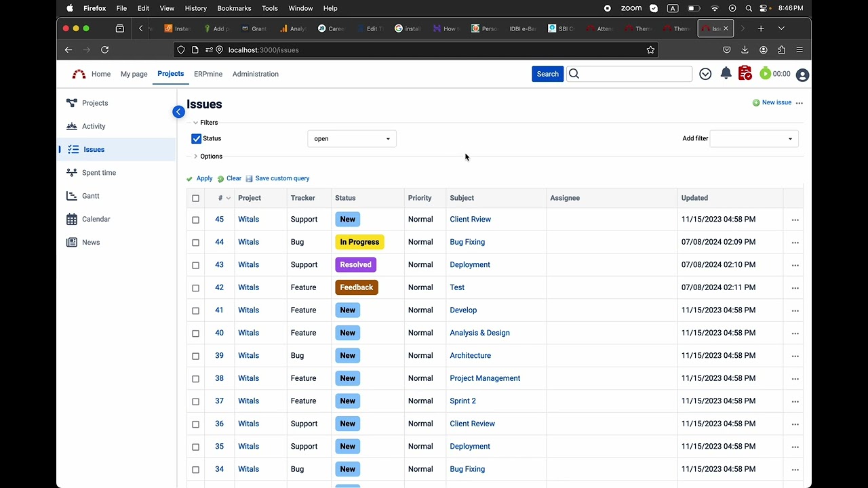Screen dimensions: 868x488
Task: Expand the Options section
Action: point(208,156)
